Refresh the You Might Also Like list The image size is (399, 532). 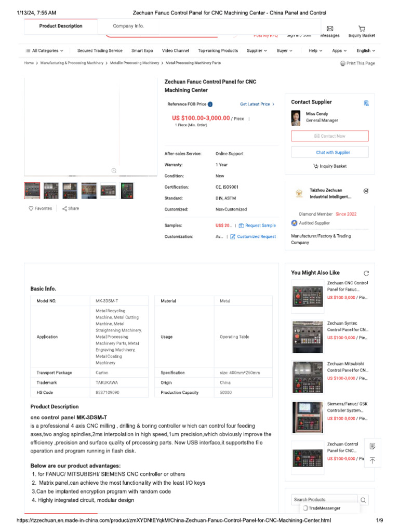pyautogui.click(x=366, y=273)
